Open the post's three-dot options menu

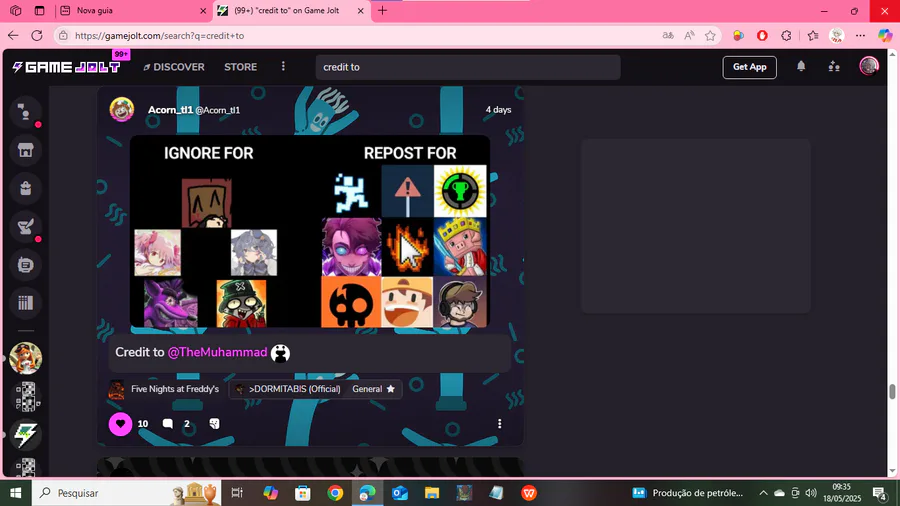tap(499, 423)
